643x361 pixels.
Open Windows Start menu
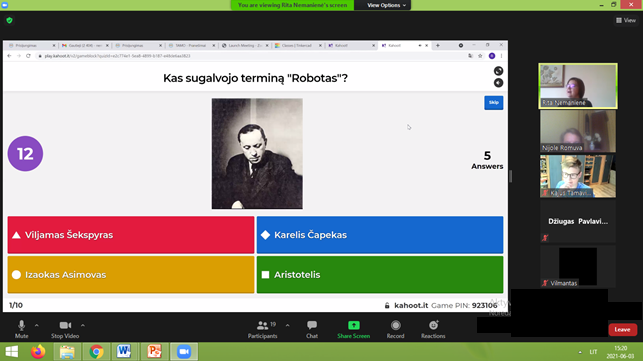click(x=11, y=352)
